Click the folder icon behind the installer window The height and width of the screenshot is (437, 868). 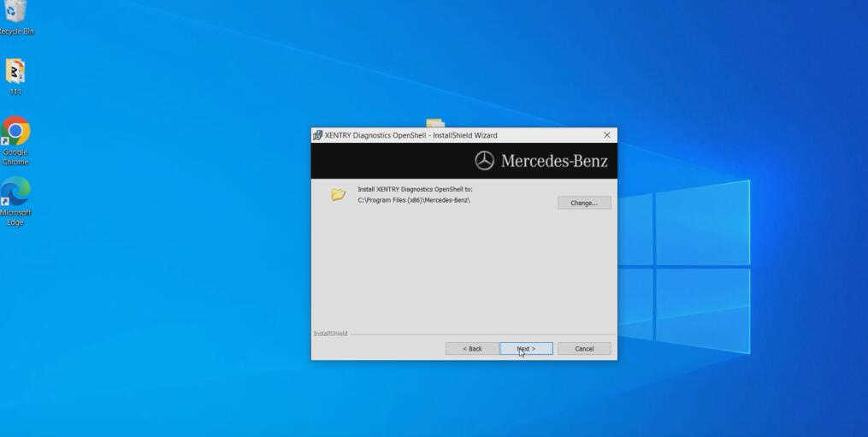435,123
